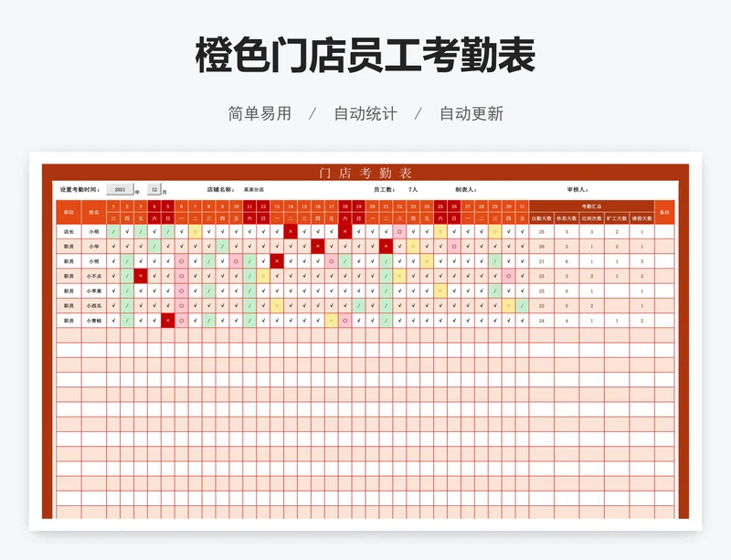Click the 小苹果 name cell
731x560 pixels.
click(94, 291)
